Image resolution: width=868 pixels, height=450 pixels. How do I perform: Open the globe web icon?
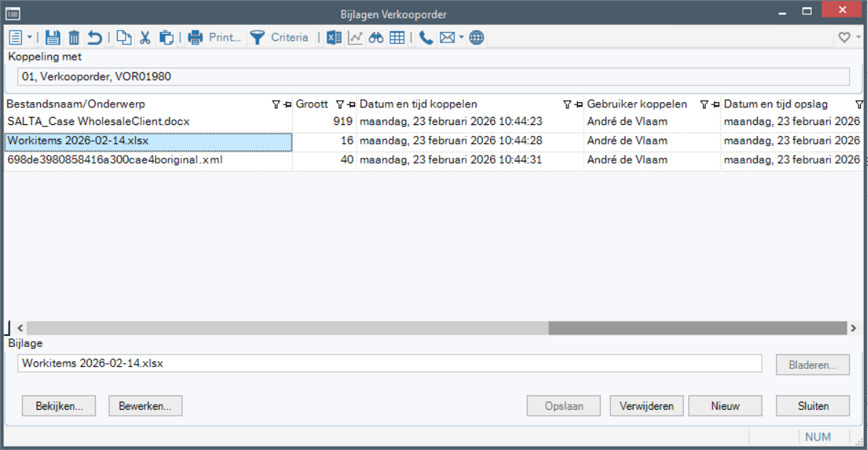pyautogui.click(x=477, y=38)
